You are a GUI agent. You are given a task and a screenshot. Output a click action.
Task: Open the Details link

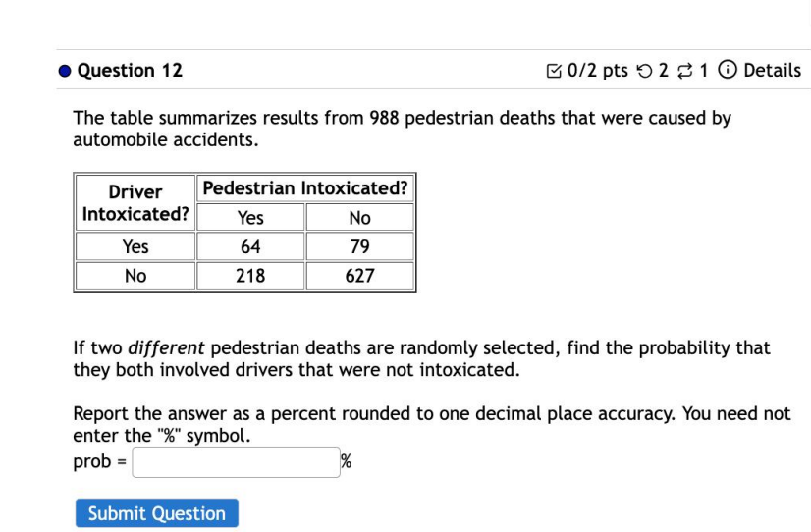point(772,70)
